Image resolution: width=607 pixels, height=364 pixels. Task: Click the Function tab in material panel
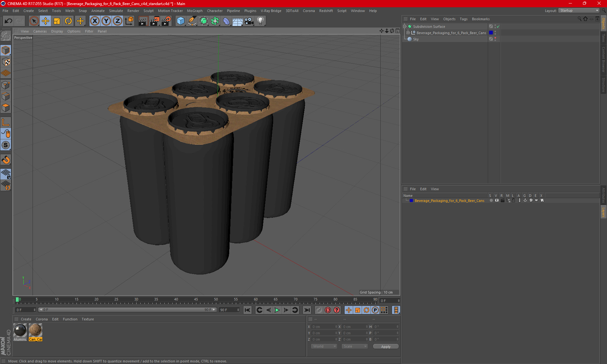coord(70,319)
